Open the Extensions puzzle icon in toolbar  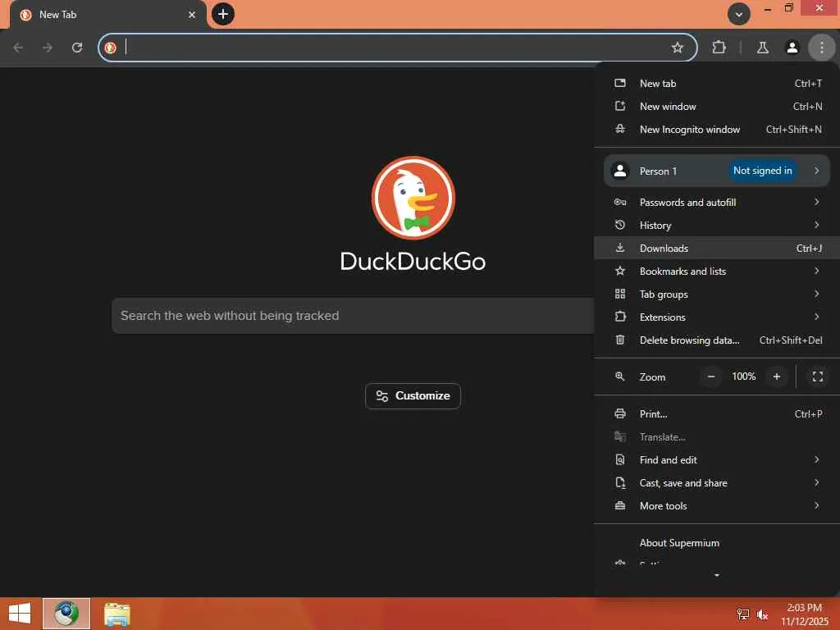(719, 48)
